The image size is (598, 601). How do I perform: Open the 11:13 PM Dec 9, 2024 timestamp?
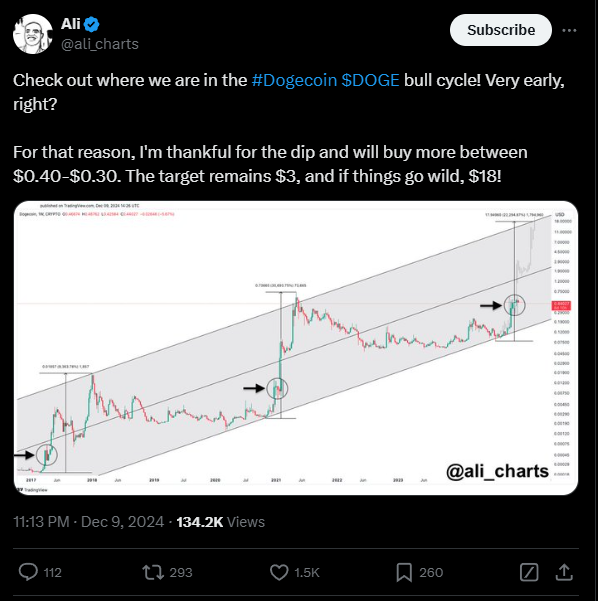(x=89, y=522)
